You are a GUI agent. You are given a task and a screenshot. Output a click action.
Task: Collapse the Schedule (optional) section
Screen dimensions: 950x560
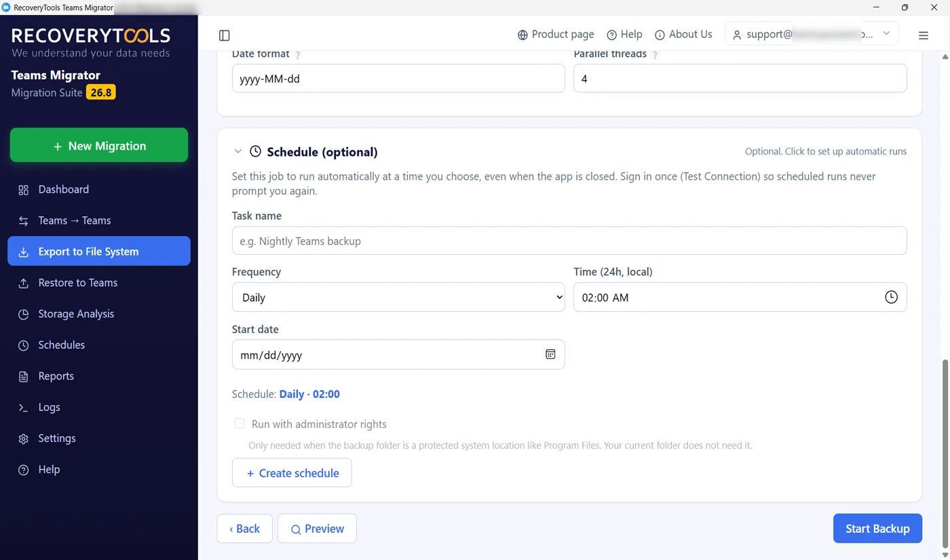pos(237,152)
